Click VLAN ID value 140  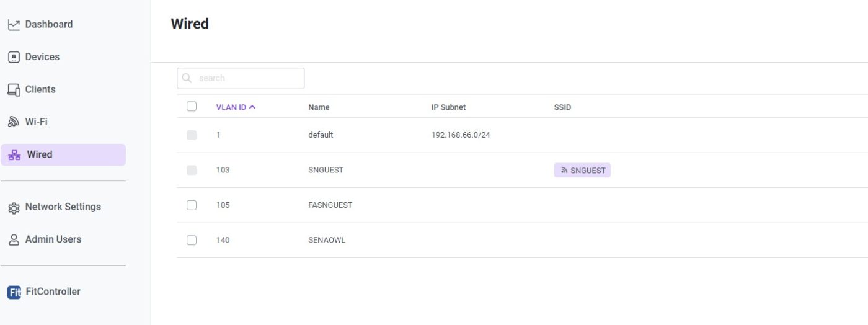click(223, 240)
